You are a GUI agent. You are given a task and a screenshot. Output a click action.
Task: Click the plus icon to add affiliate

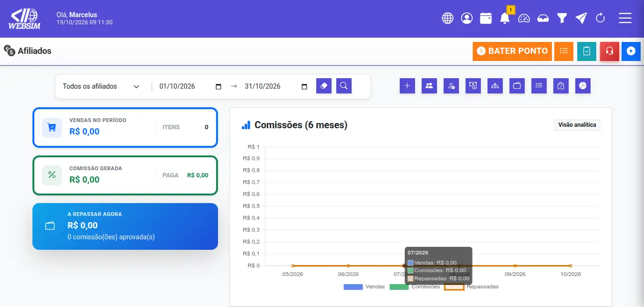(407, 86)
